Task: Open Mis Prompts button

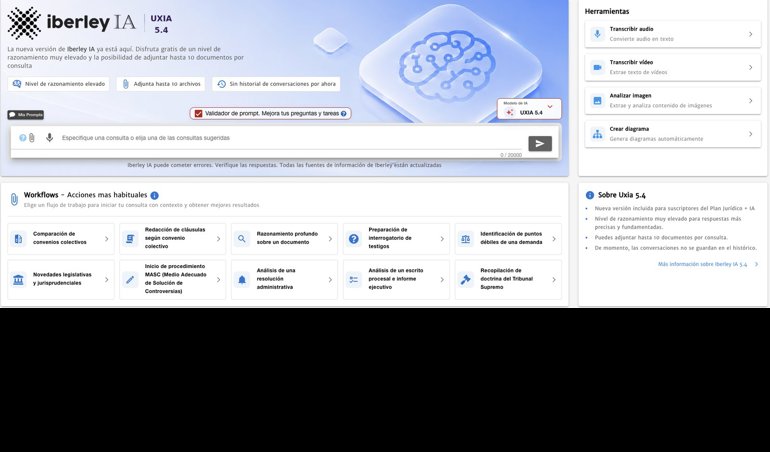Action: [26, 114]
